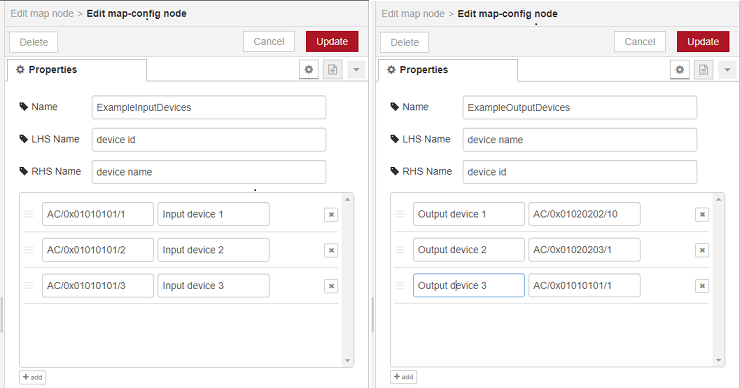Viewport: 740px width, 388px height.
Task: Edit the Input device 3 field
Action: (213, 286)
